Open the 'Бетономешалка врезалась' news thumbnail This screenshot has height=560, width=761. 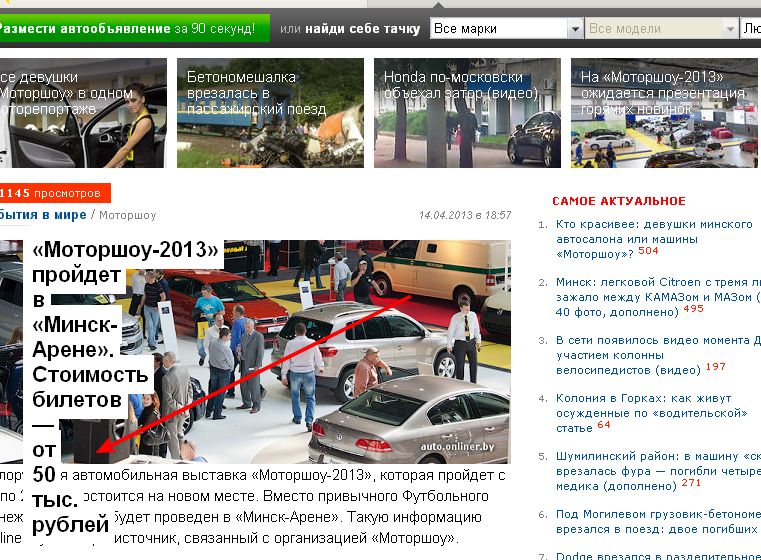[270, 113]
